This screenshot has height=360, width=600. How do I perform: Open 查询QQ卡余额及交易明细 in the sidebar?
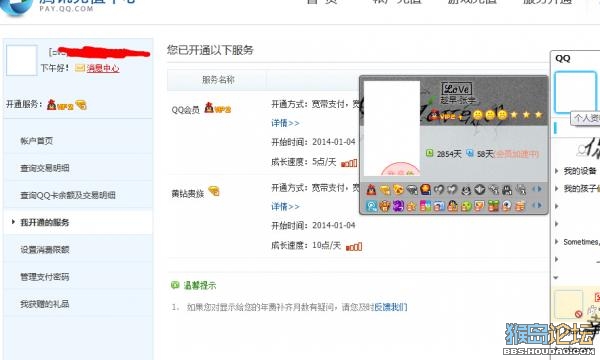coord(68,195)
